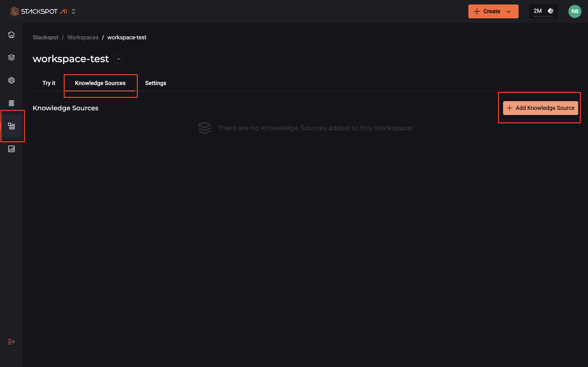The image size is (588, 367).
Task: Open the RB profile avatar
Action: (575, 11)
